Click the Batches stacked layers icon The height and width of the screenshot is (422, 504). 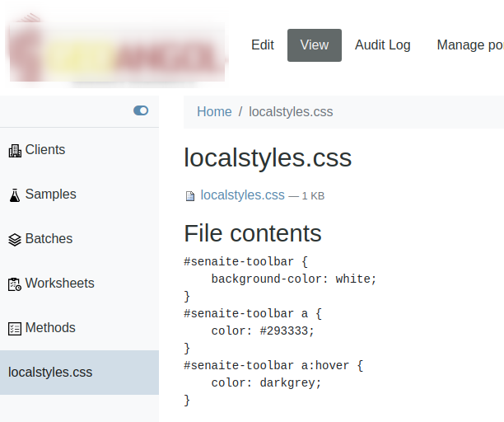pyautogui.click(x=15, y=240)
